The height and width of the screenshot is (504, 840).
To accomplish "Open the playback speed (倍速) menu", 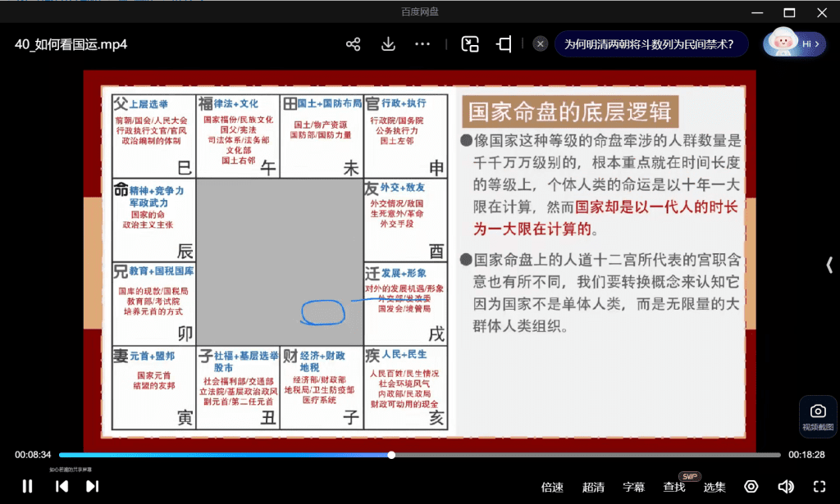I will click(x=552, y=487).
